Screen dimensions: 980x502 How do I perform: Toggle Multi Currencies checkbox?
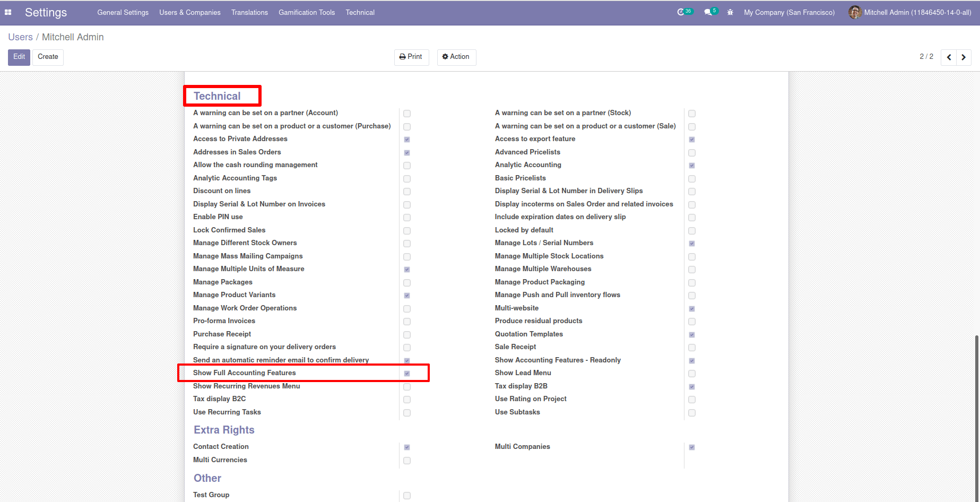pos(407,461)
